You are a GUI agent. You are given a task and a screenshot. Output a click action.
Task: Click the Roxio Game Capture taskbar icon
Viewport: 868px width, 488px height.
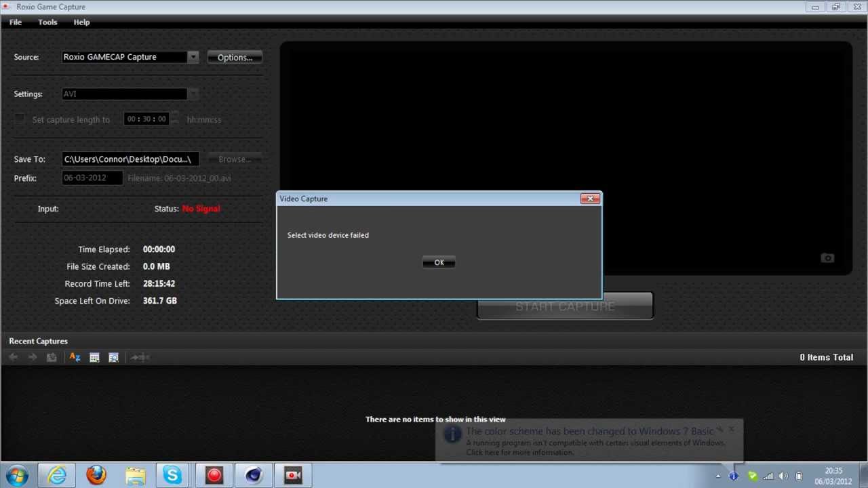[293, 475]
